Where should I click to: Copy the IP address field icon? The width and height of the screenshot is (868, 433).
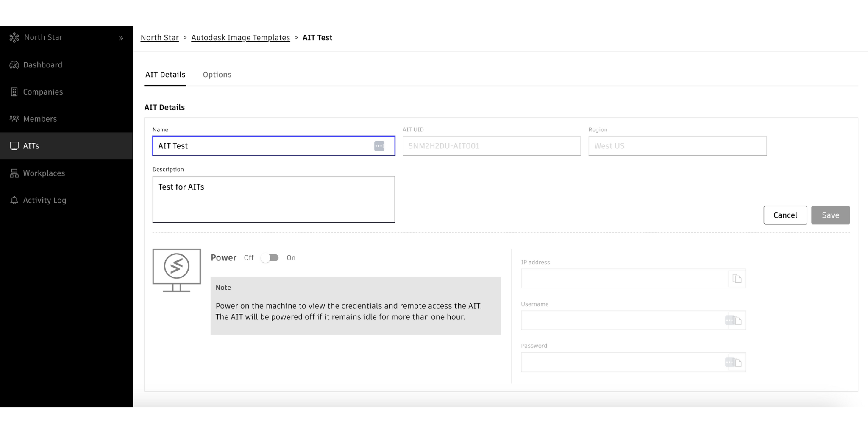tap(737, 279)
